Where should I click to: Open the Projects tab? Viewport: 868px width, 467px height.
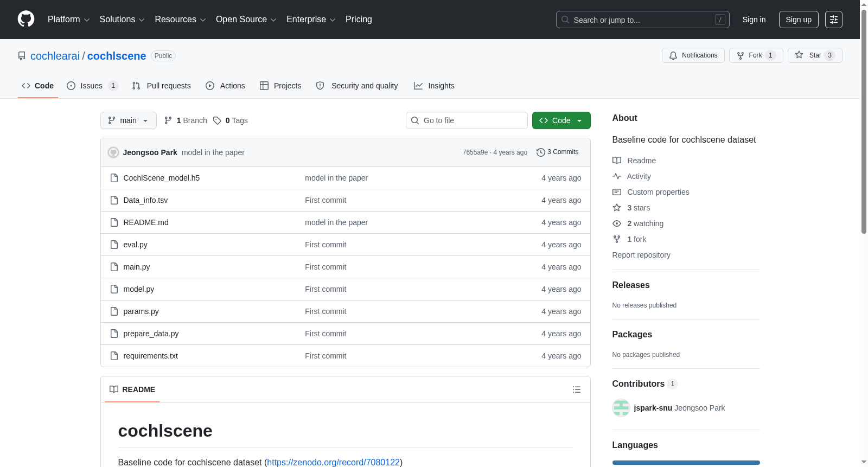pyautogui.click(x=280, y=86)
